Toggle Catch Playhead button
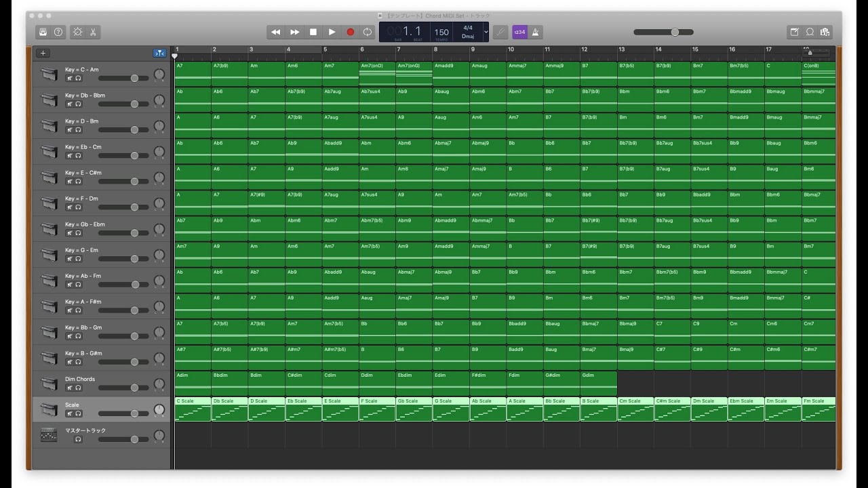 click(x=159, y=53)
